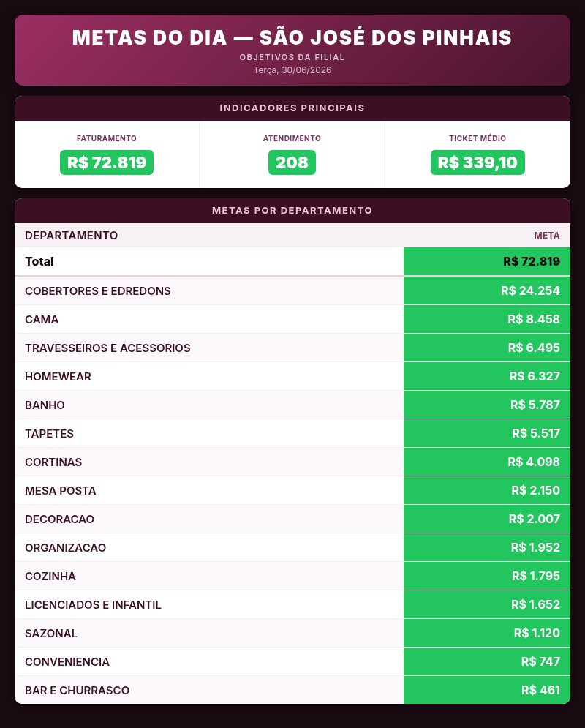Click the Homewear department row
The width and height of the screenshot is (585, 728).
point(292,377)
